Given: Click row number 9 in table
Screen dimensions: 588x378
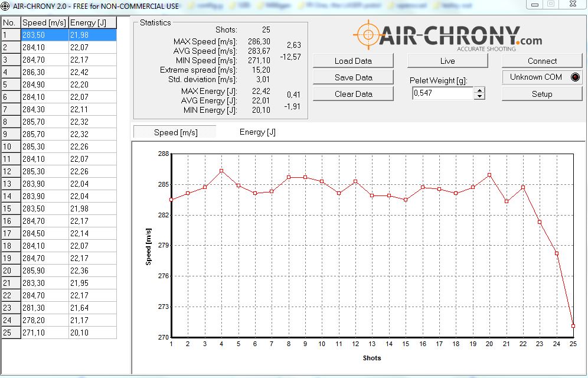Looking at the screenshot, I should [x=11, y=134].
